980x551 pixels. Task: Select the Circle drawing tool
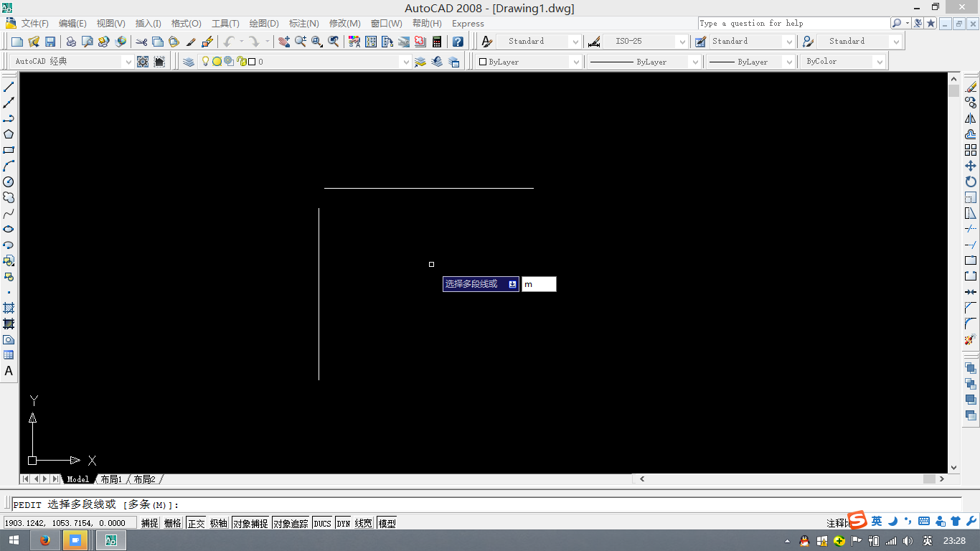pos(9,182)
